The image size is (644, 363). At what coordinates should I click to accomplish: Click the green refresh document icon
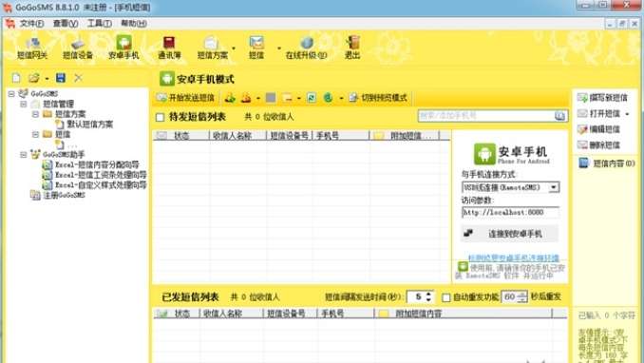pos(312,98)
